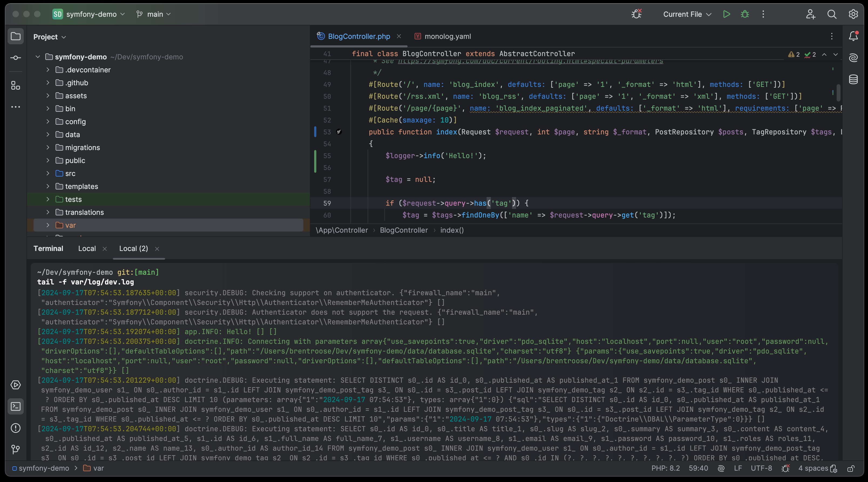Toggle the Project tool window folder button
This screenshot has width=868, height=482.
point(15,36)
